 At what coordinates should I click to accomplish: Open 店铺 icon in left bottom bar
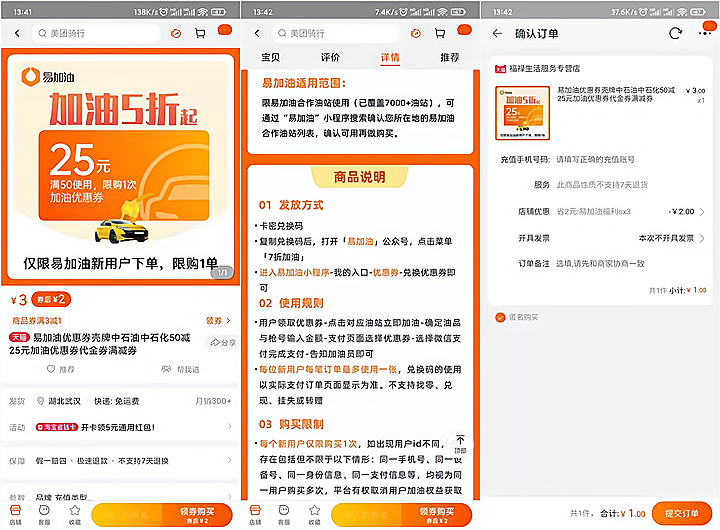pos(16,514)
